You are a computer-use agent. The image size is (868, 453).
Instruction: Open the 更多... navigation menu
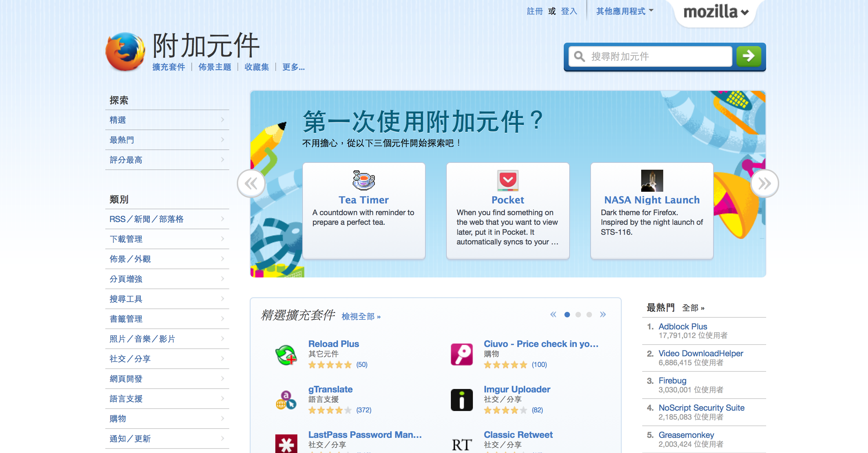tap(293, 67)
